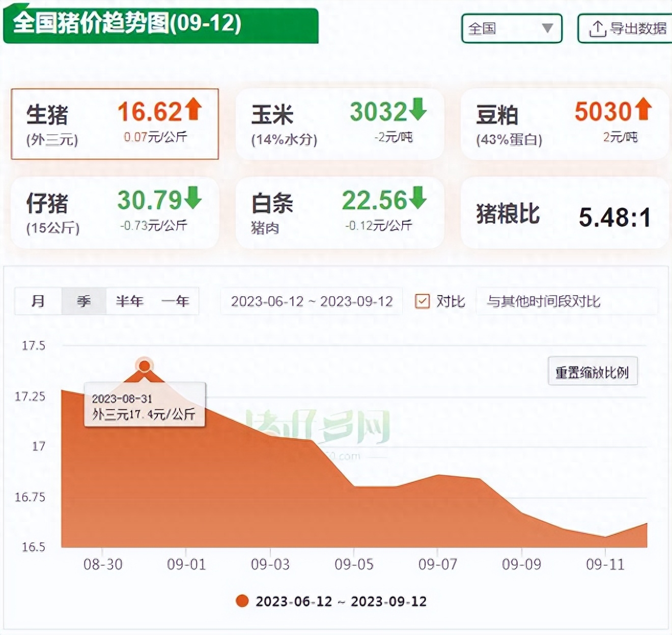Select the 猪粮比 ratio card
The height and width of the screenshot is (635, 672).
pyautogui.click(x=565, y=213)
